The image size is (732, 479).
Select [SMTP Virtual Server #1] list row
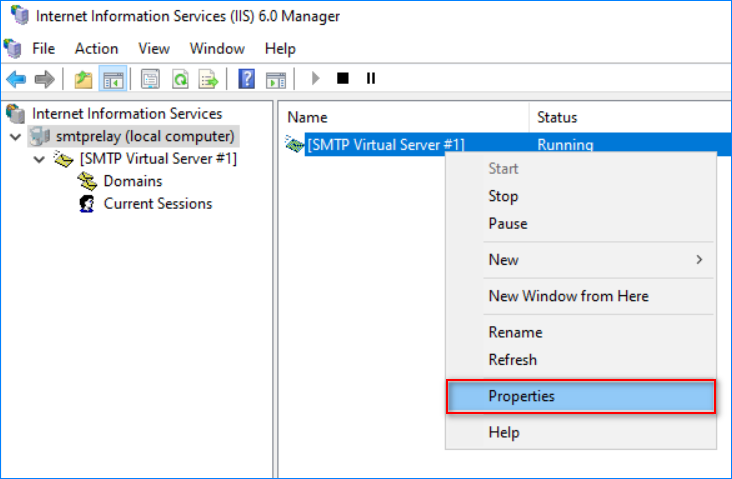pos(508,144)
